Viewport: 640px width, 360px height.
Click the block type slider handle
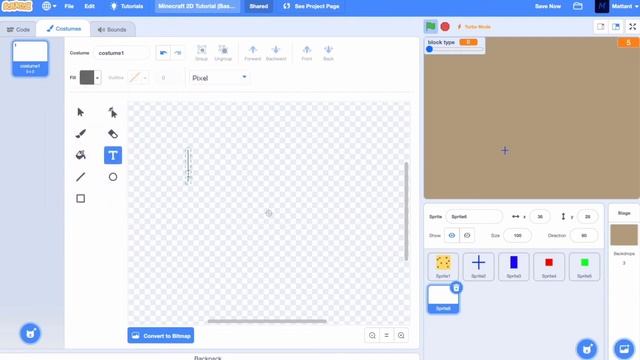pos(429,49)
